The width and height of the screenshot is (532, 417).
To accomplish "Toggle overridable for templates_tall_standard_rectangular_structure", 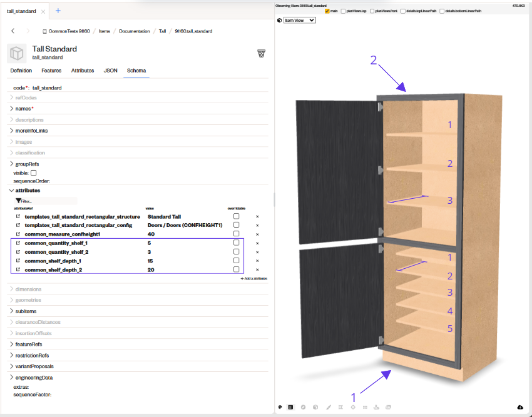I will coord(236,216).
